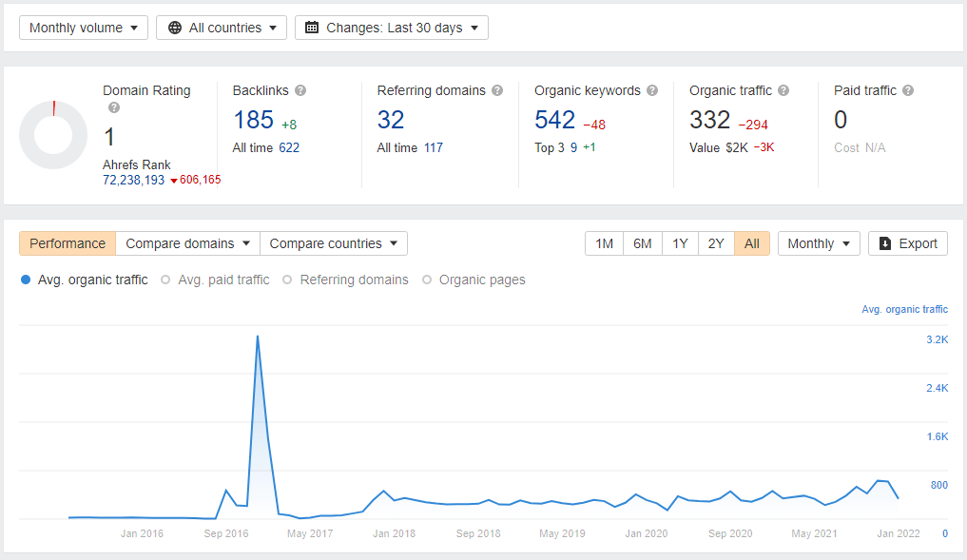Select the 6M time range

coord(642,243)
